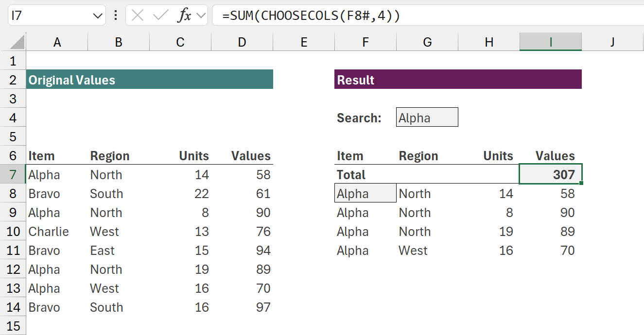Select the Search input cell containing Alpha
This screenshot has height=335, width=644.
427,117
